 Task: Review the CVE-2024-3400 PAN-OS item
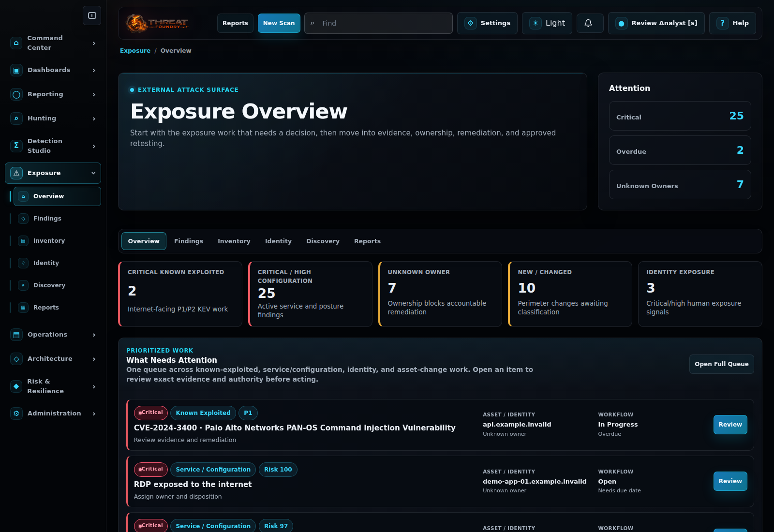point(730,425)
